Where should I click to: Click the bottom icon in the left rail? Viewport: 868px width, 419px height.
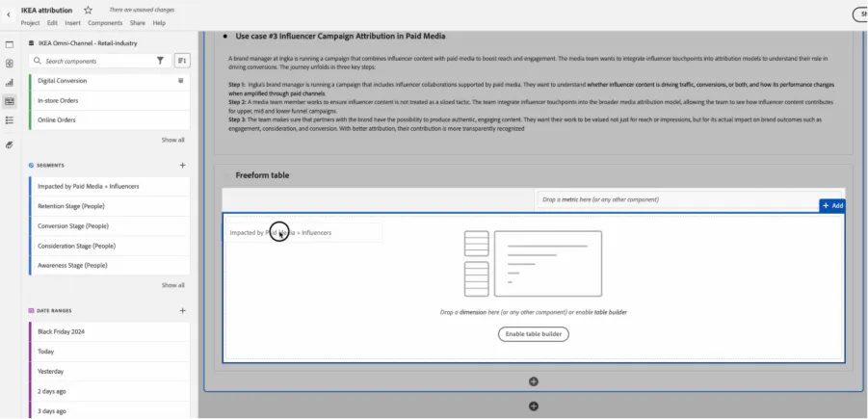pos(10,145)
